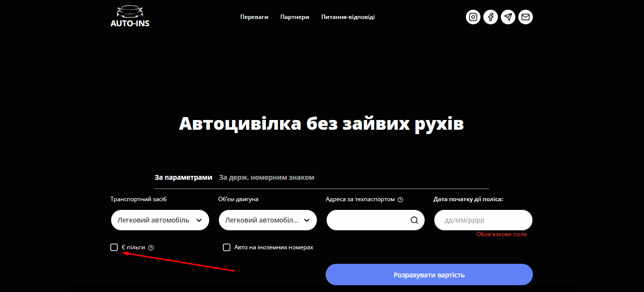Open the Instagram social icon
The width and height of the screenshot is (644, 292).
click(473, 17)
